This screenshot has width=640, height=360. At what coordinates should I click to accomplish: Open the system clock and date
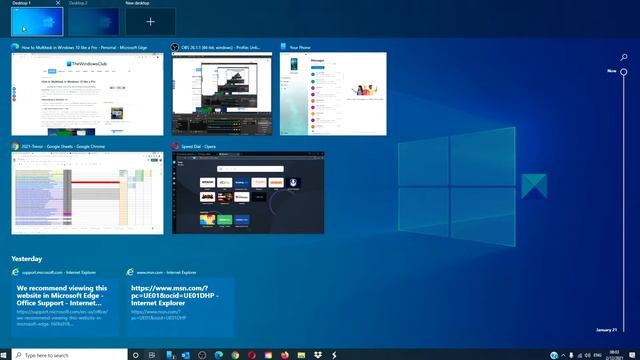614,355
